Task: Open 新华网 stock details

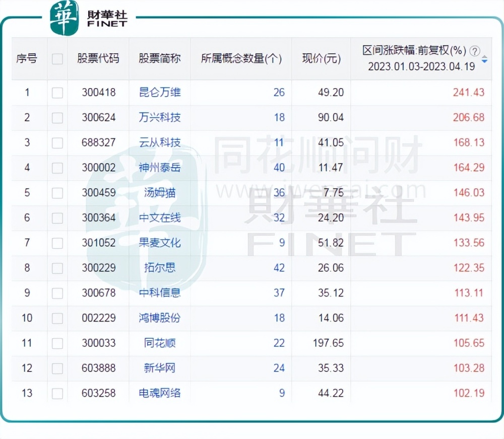Action: click(x=160, y=368)
